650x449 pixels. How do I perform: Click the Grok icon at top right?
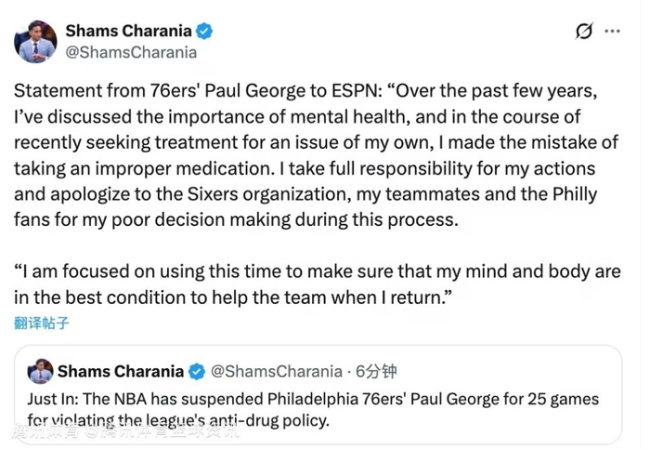584,32
